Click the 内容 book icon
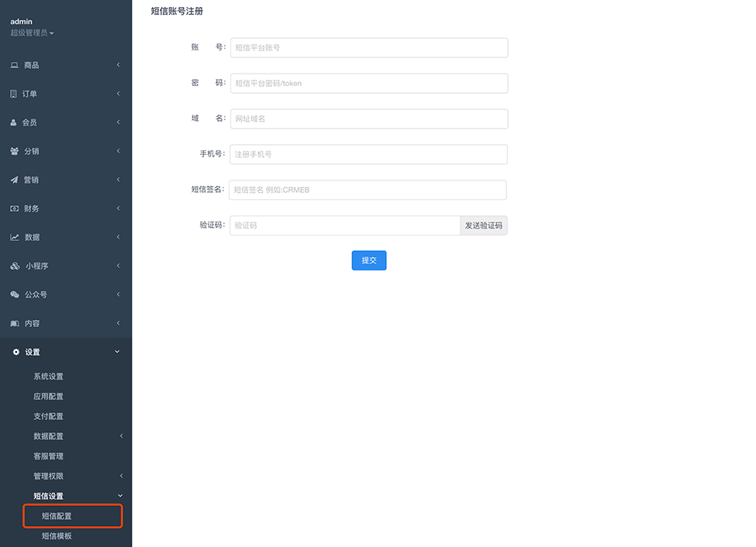Screen dimensions: 756x547 click(15, 323)
